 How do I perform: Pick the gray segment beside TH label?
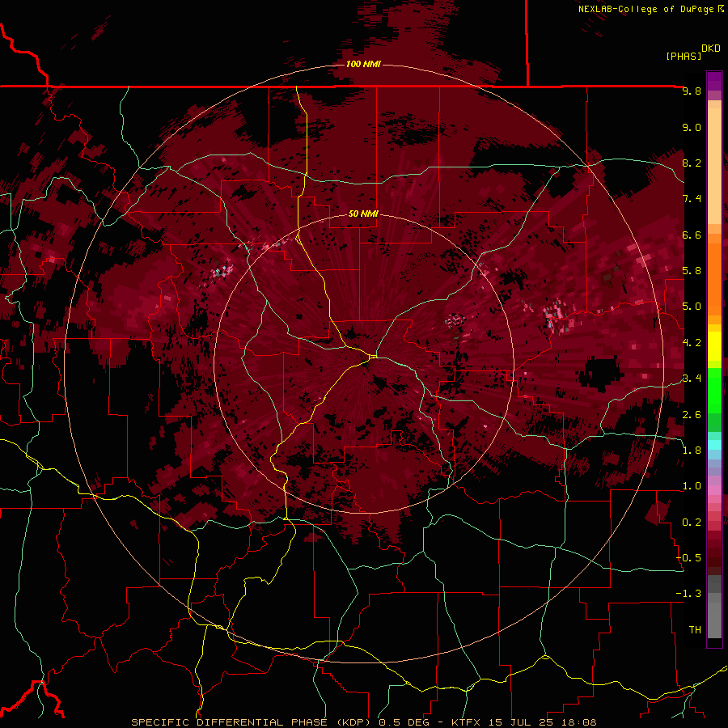point(714,620)
